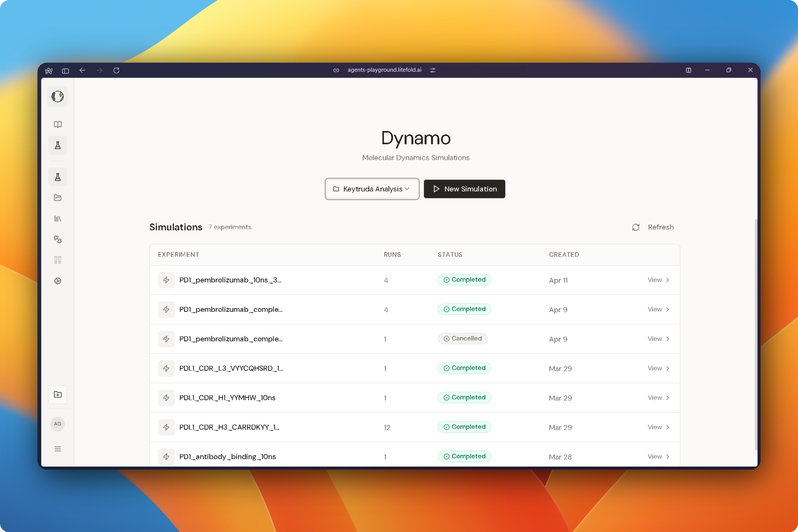798x532 pixels.
Task: Start a New Simulation
Action: click(x=464, y=189)
